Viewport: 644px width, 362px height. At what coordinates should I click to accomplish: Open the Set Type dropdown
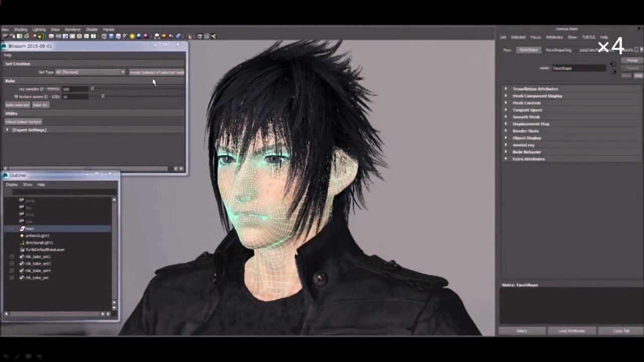[90, 72]
